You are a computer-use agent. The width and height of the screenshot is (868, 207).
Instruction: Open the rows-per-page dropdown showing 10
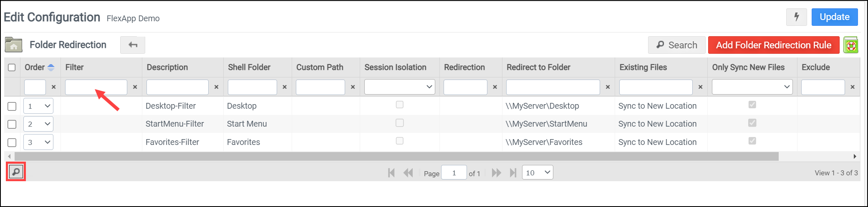click(537, 172)
